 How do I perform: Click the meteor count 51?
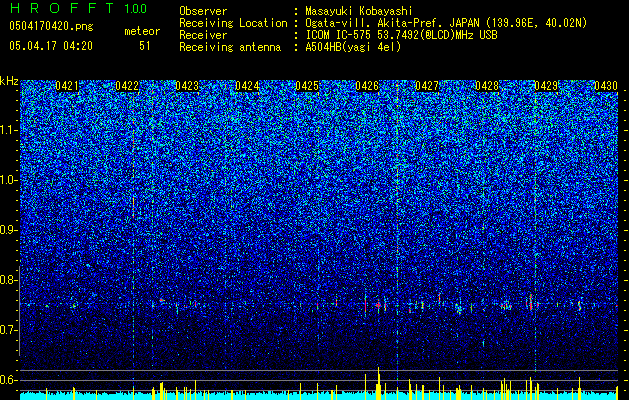(x=145, y=46)
